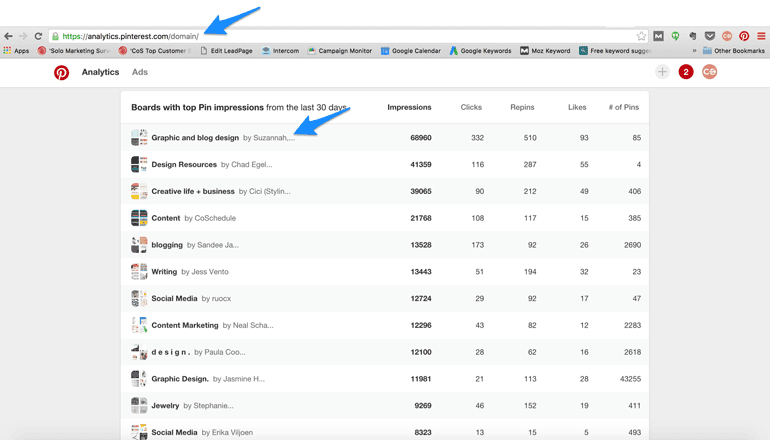770x440 pixels.
Task: Open Free keyword suggestion bookmark
Action: click(x=615, y=51)
